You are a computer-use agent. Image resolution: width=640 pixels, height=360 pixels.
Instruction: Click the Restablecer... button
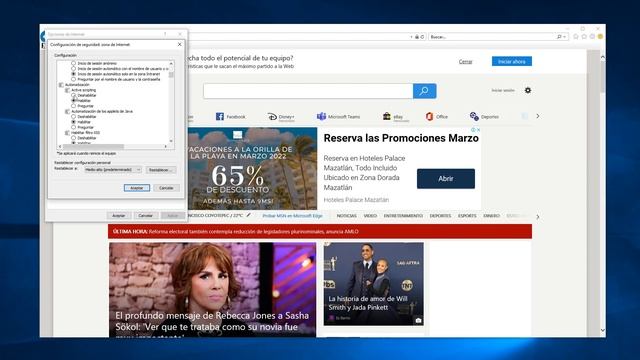point(161,170)
